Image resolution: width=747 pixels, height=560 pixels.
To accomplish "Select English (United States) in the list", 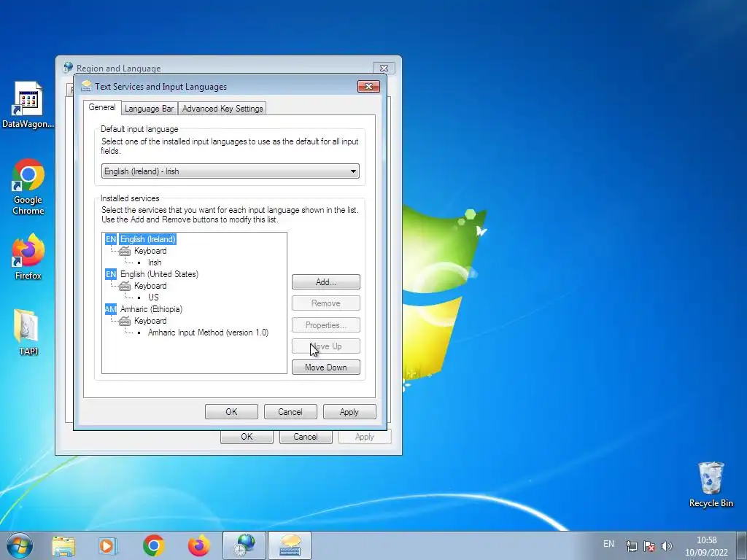I will pyautogui.click(x=159, y=274).
